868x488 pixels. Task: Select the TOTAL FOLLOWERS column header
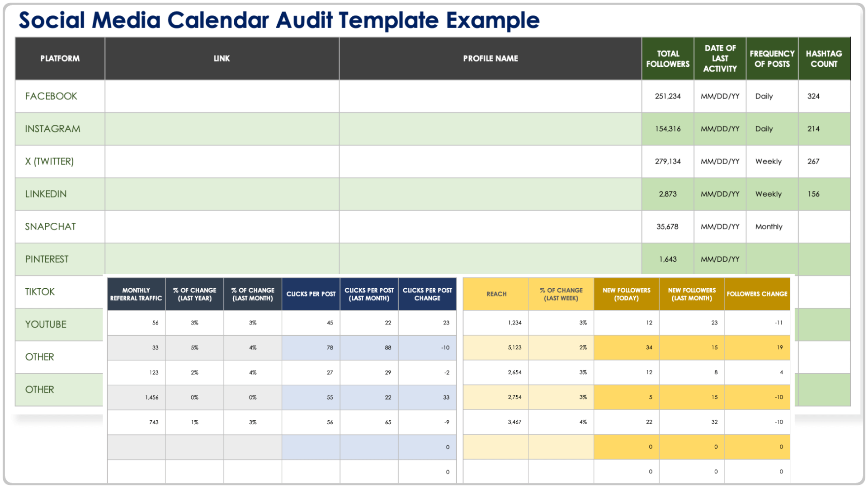pos(668,59)
